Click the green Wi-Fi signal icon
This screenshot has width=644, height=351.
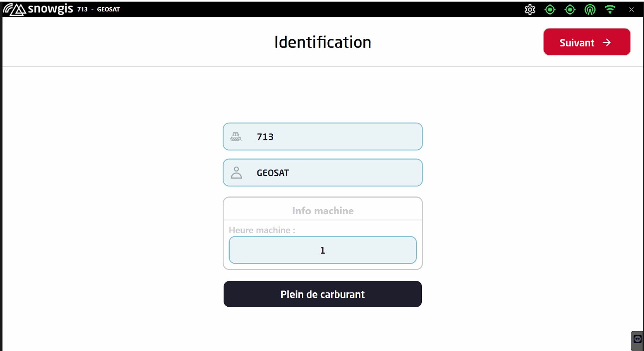tap(610, 10)
